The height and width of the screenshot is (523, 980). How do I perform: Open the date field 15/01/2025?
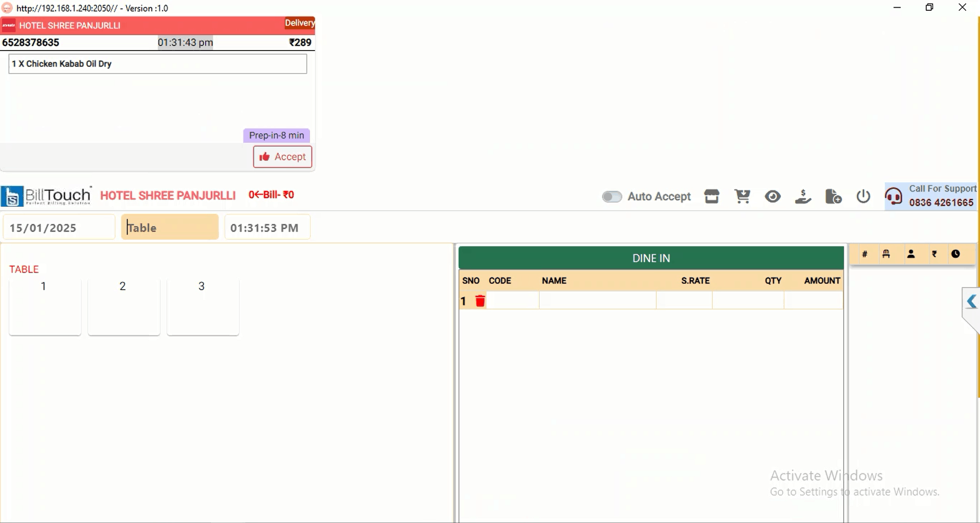click(x=59, y=228)
